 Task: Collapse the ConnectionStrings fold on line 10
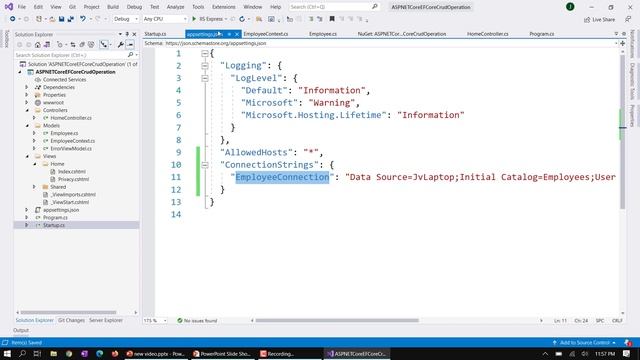[205, 165]
